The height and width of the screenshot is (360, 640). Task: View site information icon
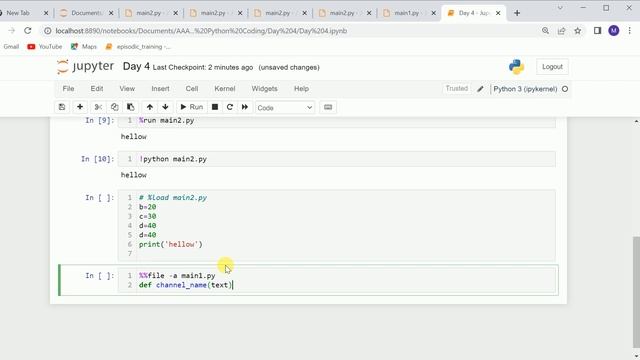(x=48, y=31)
